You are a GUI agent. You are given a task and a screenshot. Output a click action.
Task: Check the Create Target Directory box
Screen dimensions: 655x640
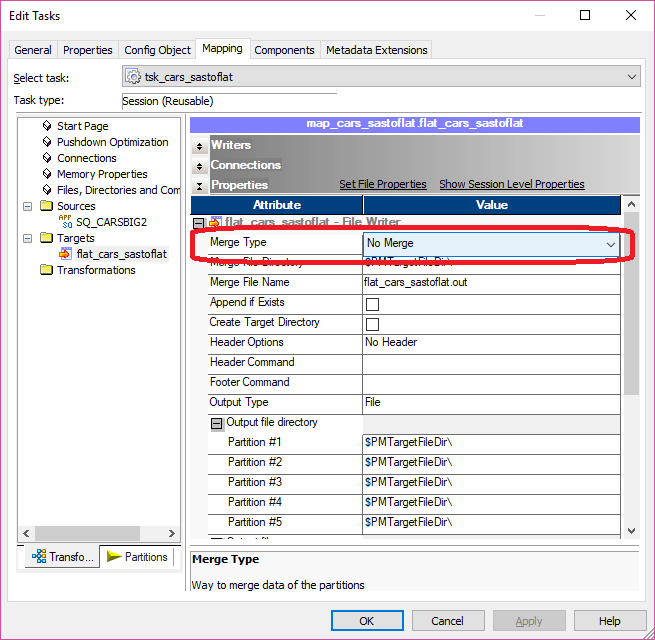372,324
